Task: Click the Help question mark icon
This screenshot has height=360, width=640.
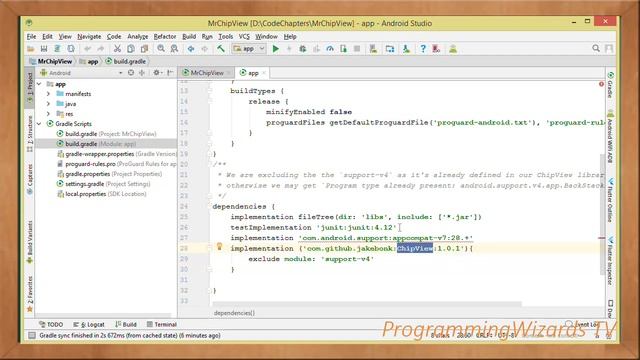Action: [423, 49]
